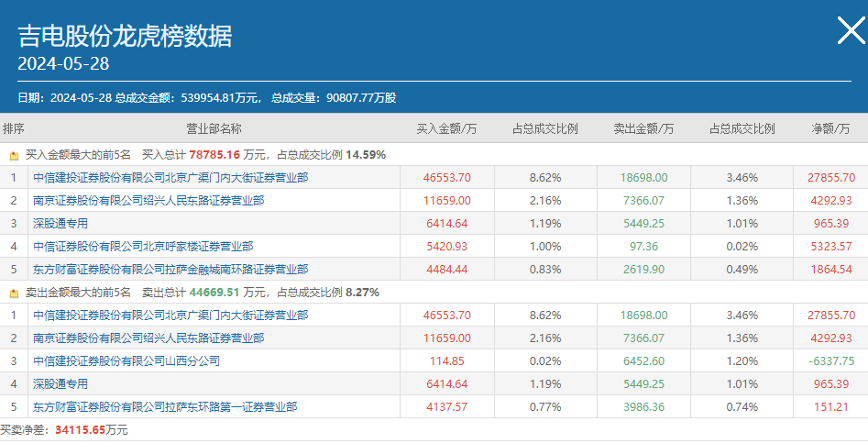Select buy amount 4137.57
Image resolution: width=868 pixels, height=443 pixels.
[x=447, y=407]
